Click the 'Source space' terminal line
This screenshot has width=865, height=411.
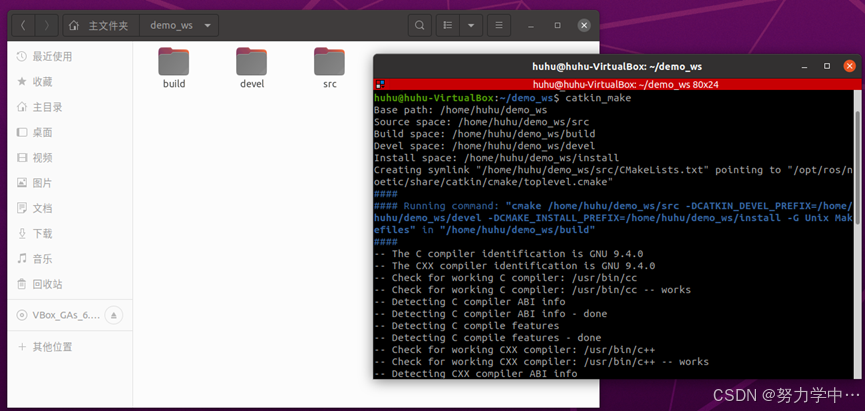[x=482, y=122]
